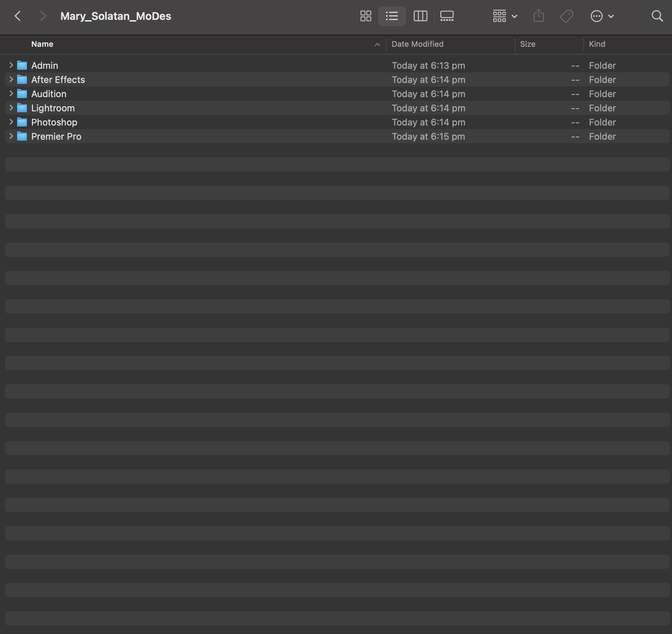Image resolution: width=672 pixels, height=634 pixels.
Task: Switch to column view
Action: tap(420, 16)
